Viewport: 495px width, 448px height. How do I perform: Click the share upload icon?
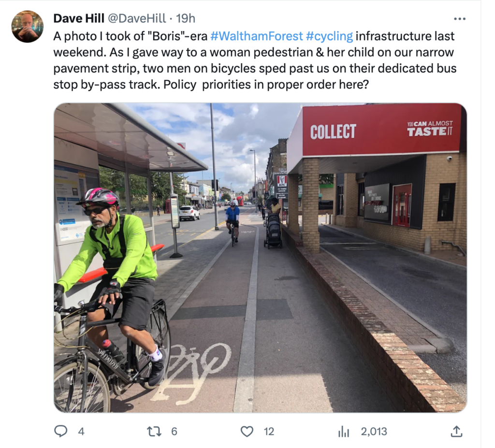pyautogui.click(x=456, y=431)
